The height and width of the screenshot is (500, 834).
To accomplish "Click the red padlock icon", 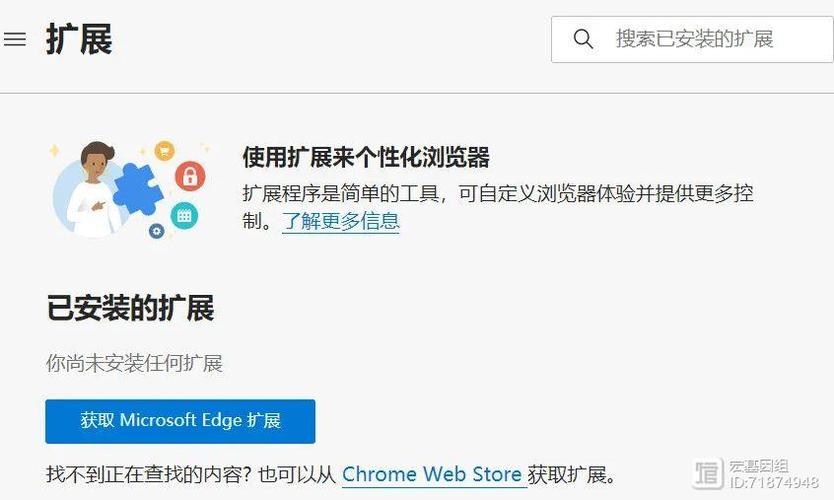I will (190, 176).
